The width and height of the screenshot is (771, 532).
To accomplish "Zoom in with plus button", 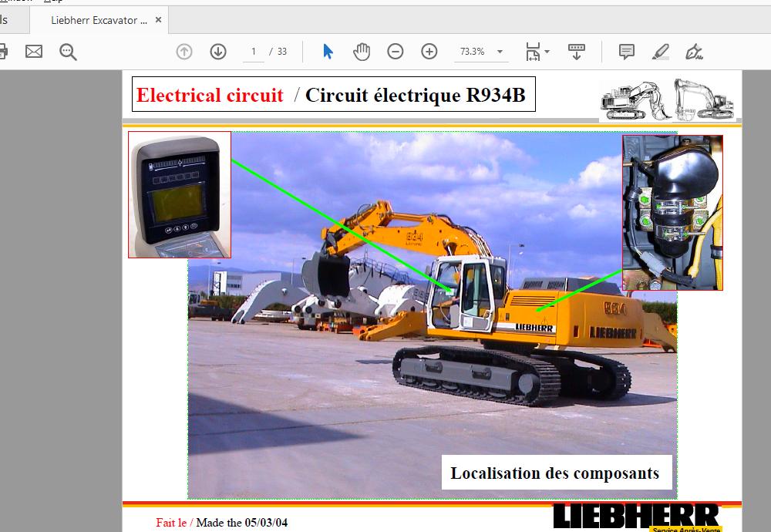I will (x=429, y=51).
